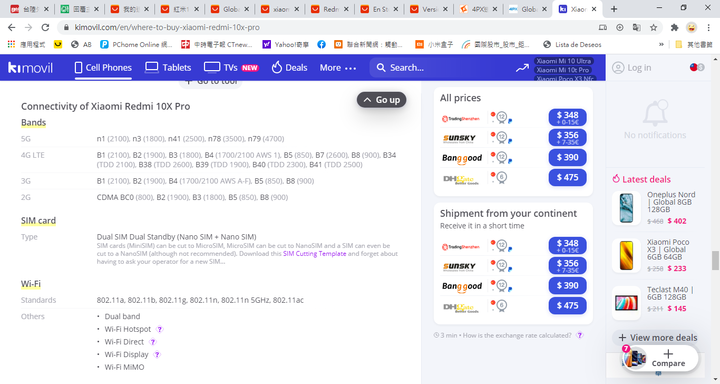Image resolution: width=720 pixels, height=384 pixels.
Task: Click DHgate logo in All prices
Action: tap(461, 179)
